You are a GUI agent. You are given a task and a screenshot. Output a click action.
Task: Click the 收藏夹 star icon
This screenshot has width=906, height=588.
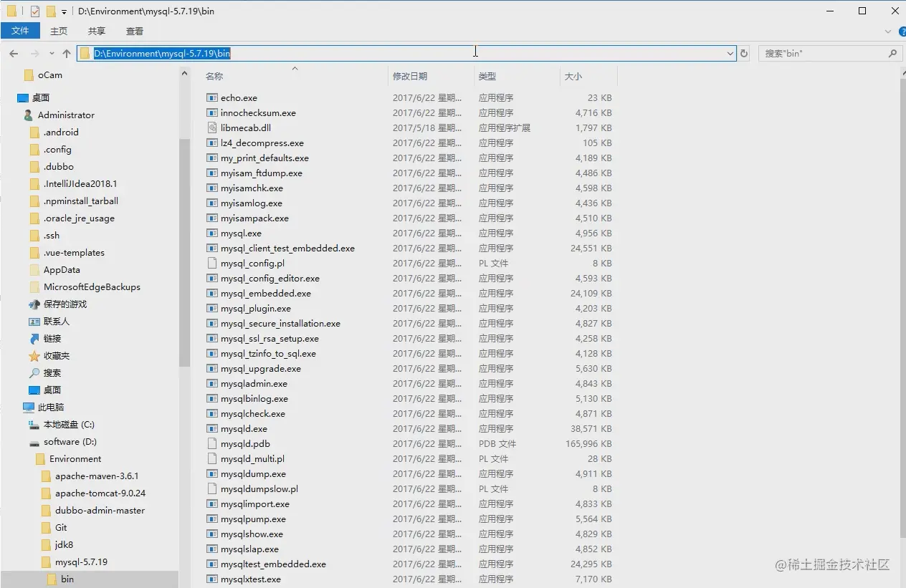(34, 356)
